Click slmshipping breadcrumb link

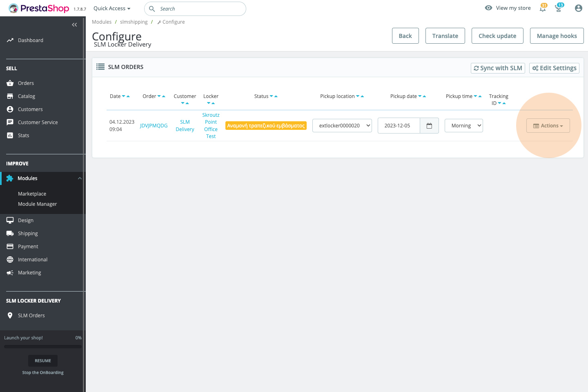134,22
